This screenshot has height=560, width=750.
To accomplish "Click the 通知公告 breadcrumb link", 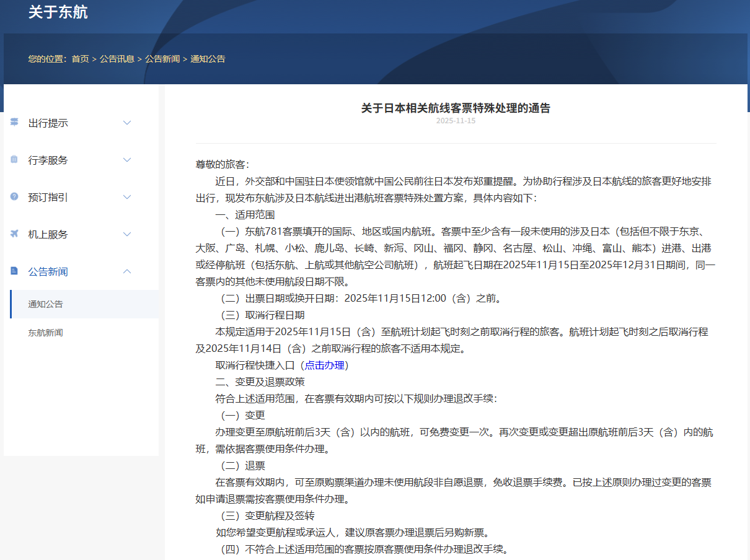I will [x=208, y=59].
